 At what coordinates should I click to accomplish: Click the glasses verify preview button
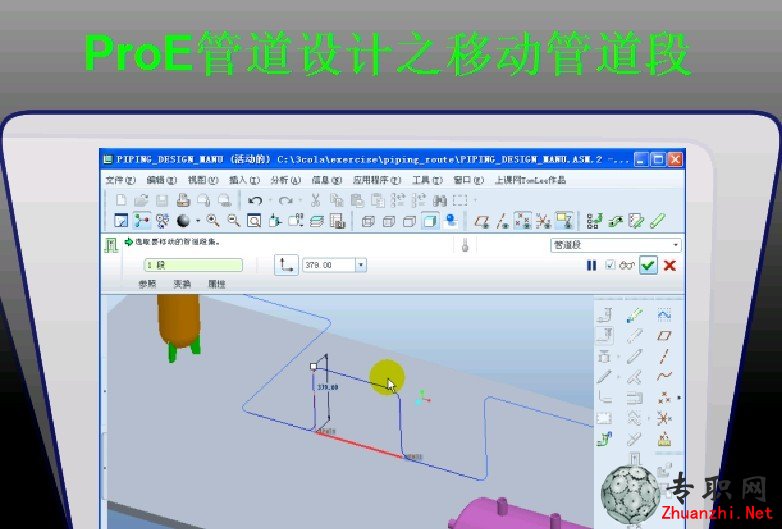[627, 265]
